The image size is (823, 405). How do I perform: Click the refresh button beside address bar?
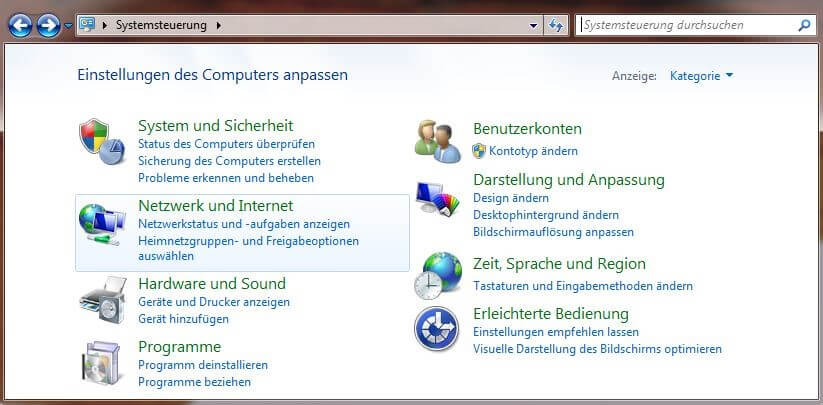tap(556, 25)
